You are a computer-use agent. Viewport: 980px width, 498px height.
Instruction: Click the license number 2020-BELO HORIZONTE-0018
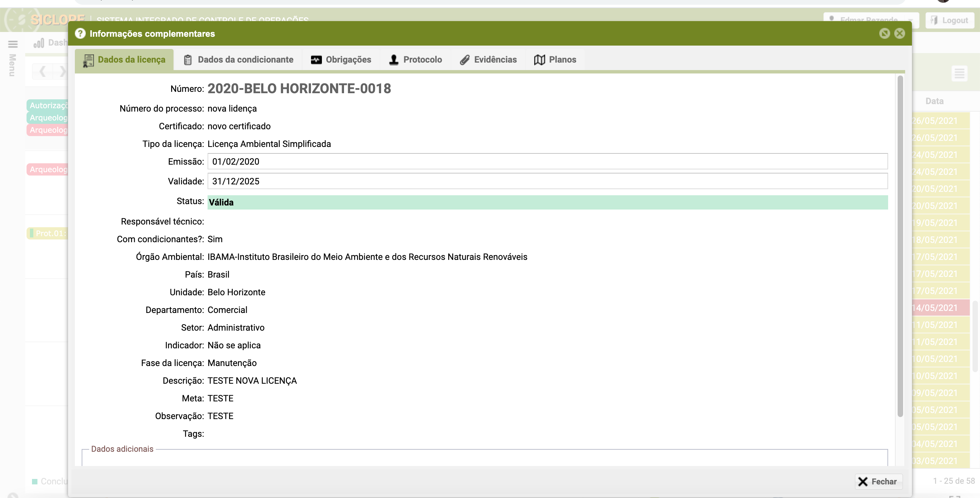[x=299, y=89]
